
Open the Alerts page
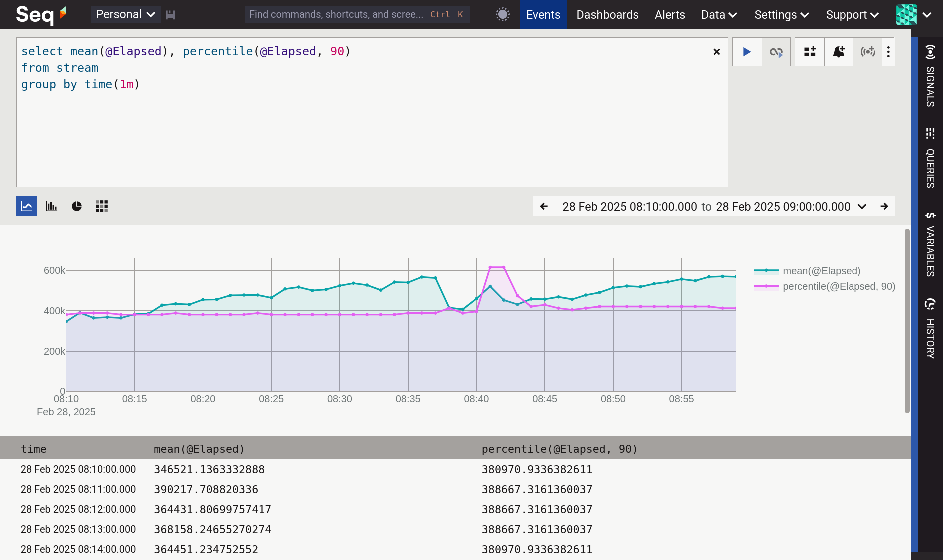coord(670,15)
